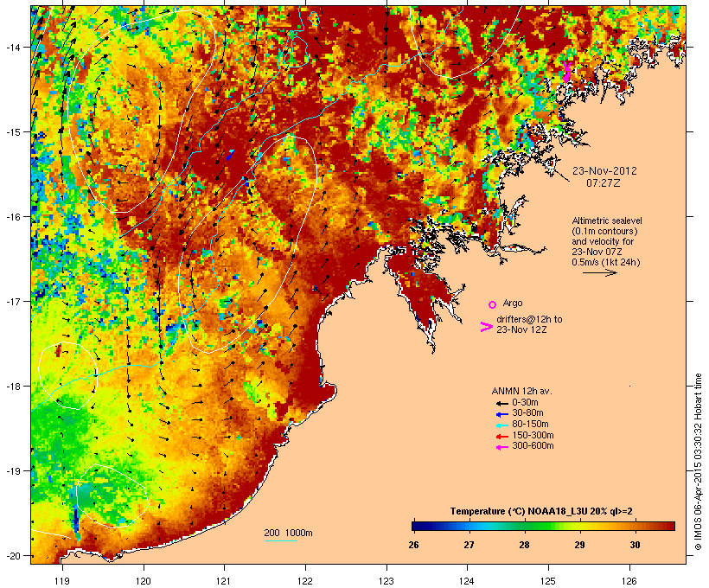Click the cyan 80-150m arrow legend symbol

501,425
